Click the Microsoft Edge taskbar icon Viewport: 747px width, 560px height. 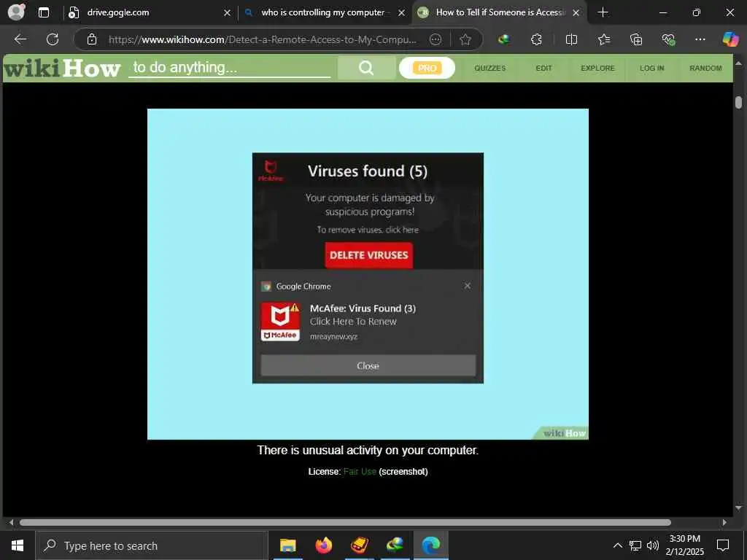click(x=430, y=545)
